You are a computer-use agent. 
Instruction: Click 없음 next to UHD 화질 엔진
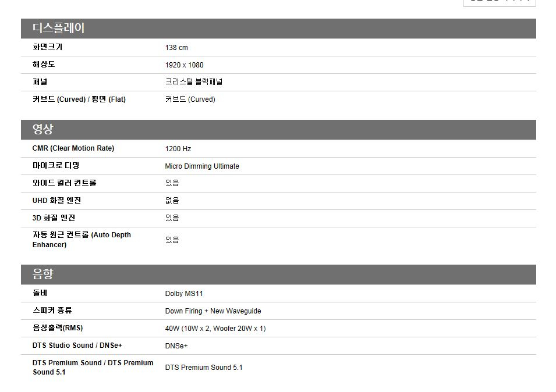click(x=172, y=200)
